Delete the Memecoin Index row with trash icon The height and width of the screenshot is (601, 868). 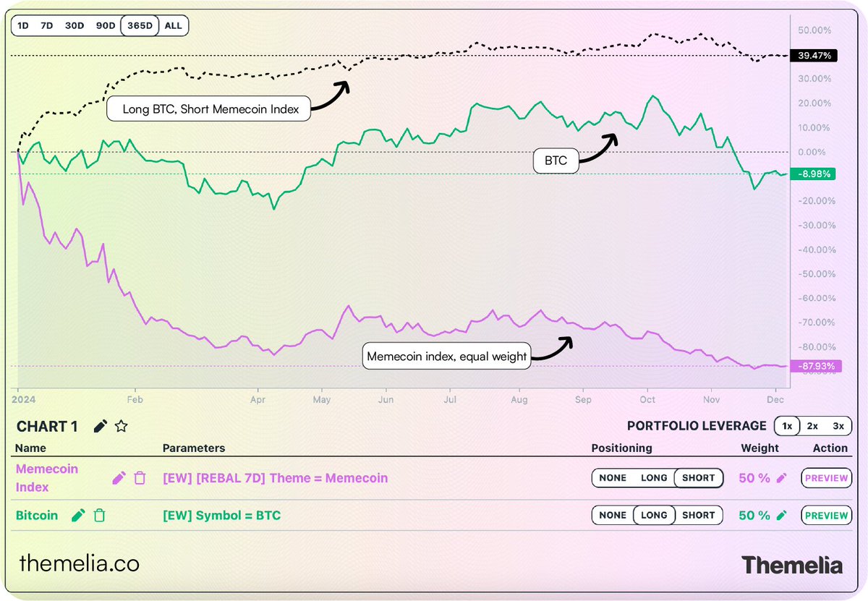click(x=140, y=478)
